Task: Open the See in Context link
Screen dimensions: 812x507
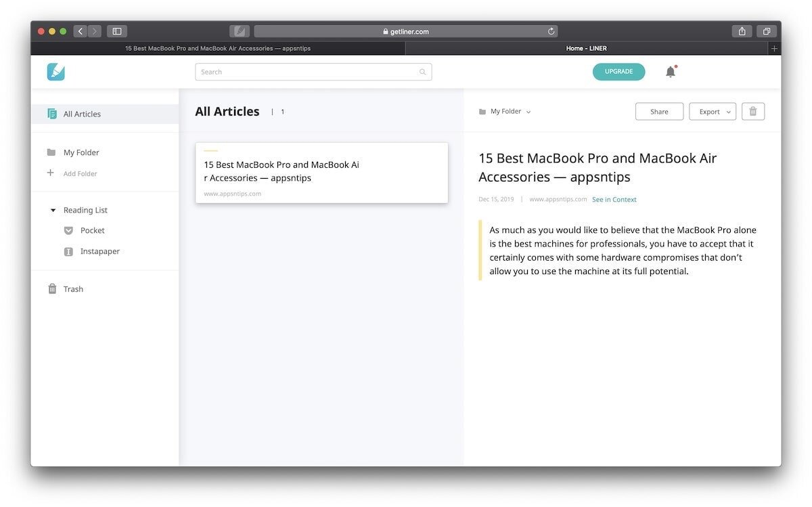Action: pos(614,199)
